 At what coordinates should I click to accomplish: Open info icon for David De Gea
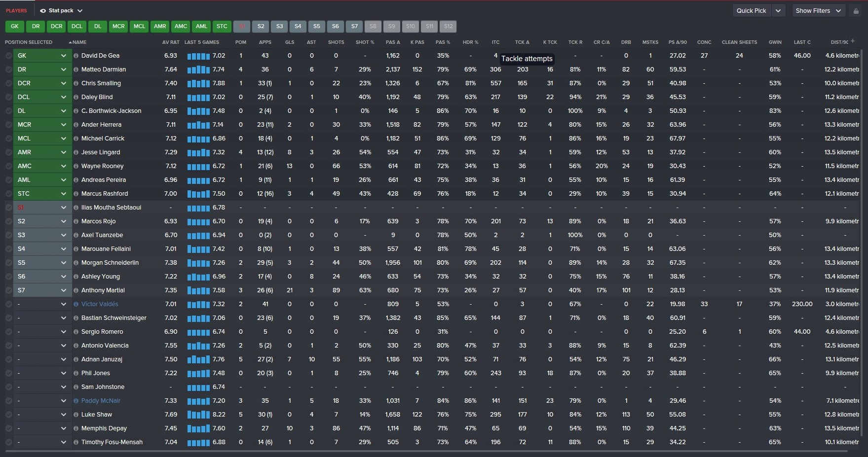coord(76,56)
